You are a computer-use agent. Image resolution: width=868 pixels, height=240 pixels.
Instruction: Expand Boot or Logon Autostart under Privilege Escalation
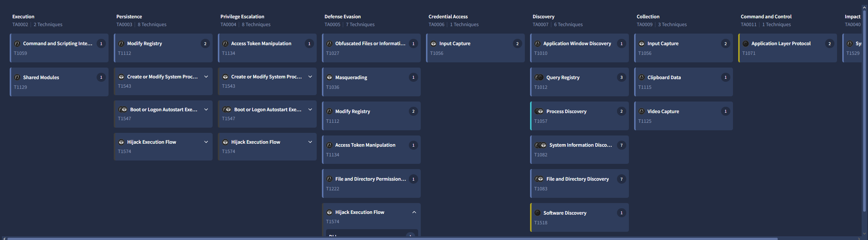click(310, 110)
